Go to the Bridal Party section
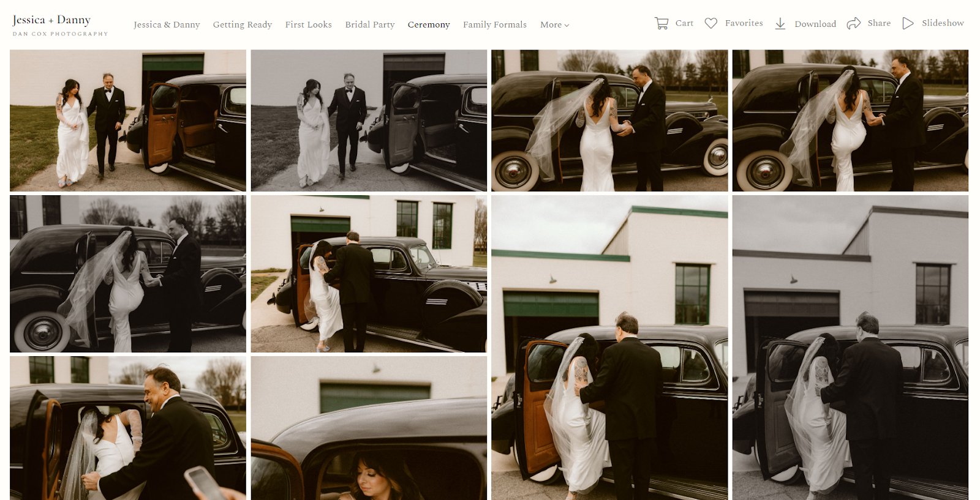980x500 pixels. pyautogui.click(x=369, y=25)
